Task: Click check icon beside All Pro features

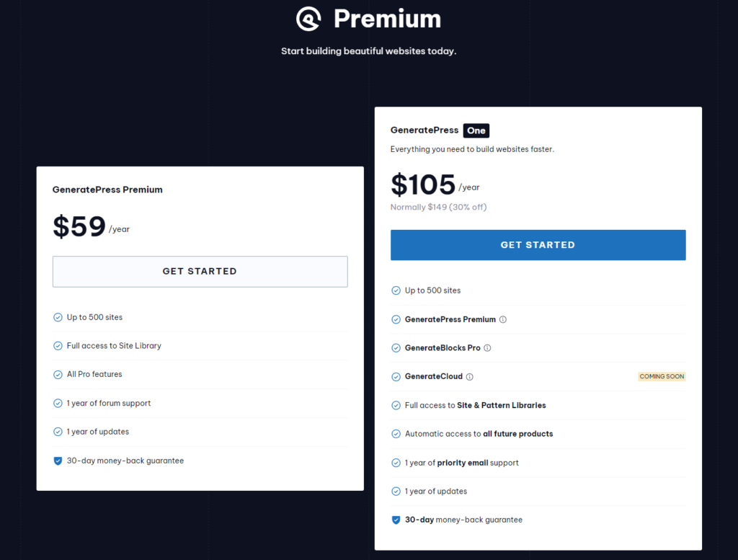Action: click(x=58, y=375)
